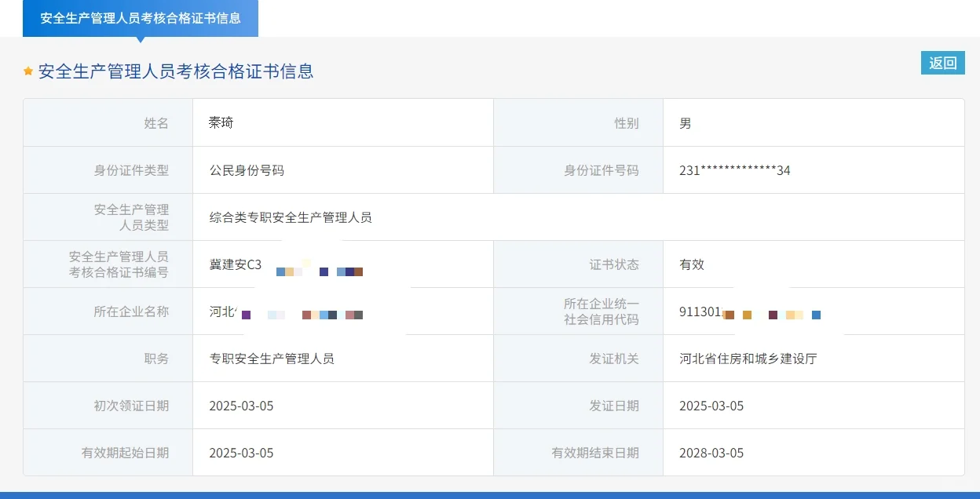Click the masked ID number 231*************34
Viewport: 980px width, 499px height.
pos(735,170)
